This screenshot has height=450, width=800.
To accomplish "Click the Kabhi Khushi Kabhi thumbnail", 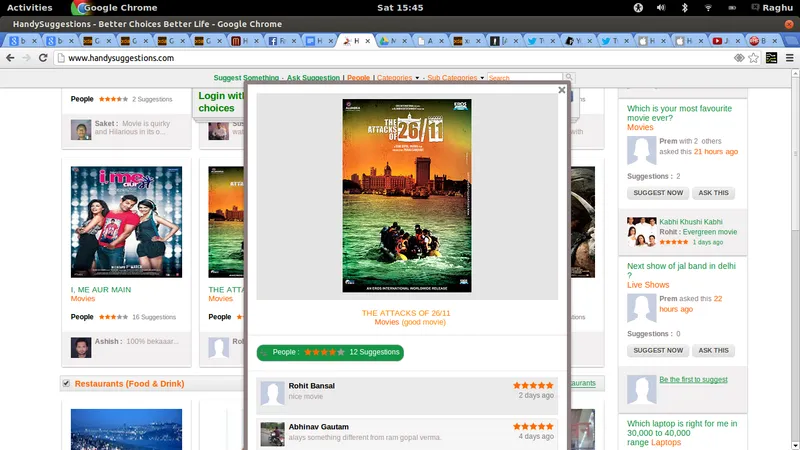I will [x=641, y=232].
